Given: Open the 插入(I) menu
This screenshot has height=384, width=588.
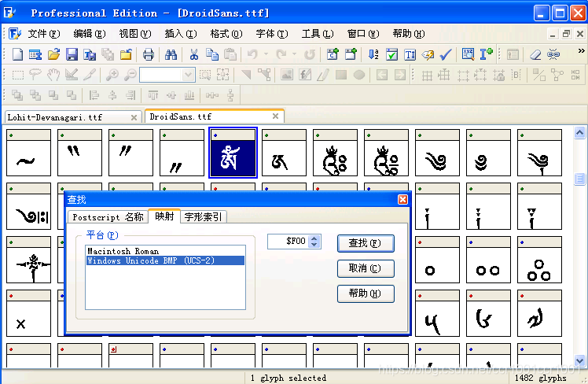Looking at the screenshot, I should pos(181,34).
